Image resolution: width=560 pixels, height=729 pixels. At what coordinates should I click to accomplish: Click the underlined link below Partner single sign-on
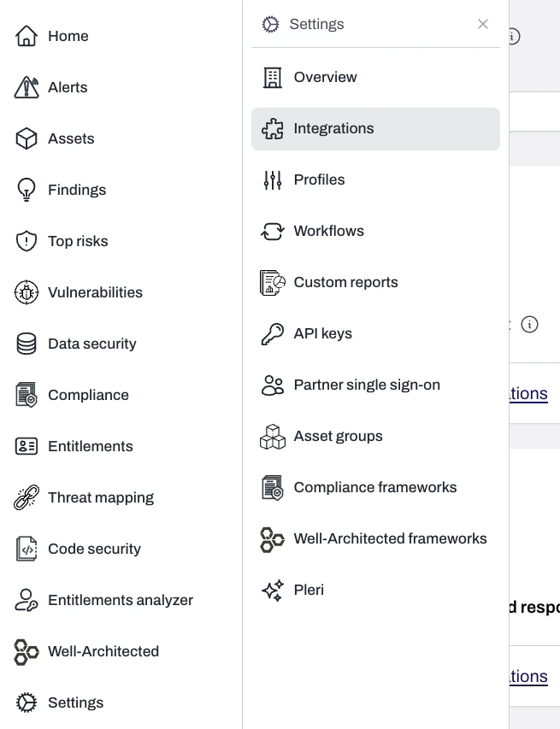pos(528,393)
